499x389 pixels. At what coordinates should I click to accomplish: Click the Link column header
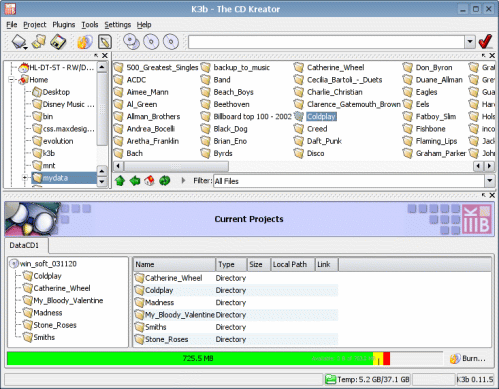point(326,264)
